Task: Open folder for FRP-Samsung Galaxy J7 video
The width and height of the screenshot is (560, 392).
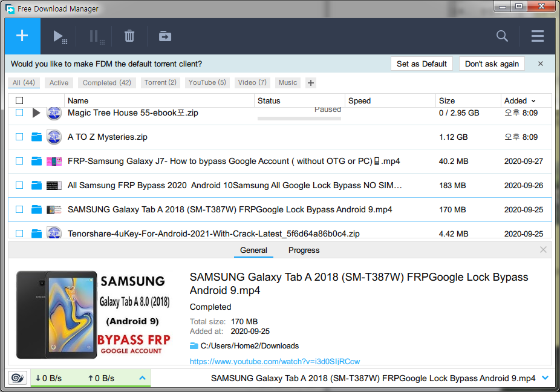Action: [36, 161]
